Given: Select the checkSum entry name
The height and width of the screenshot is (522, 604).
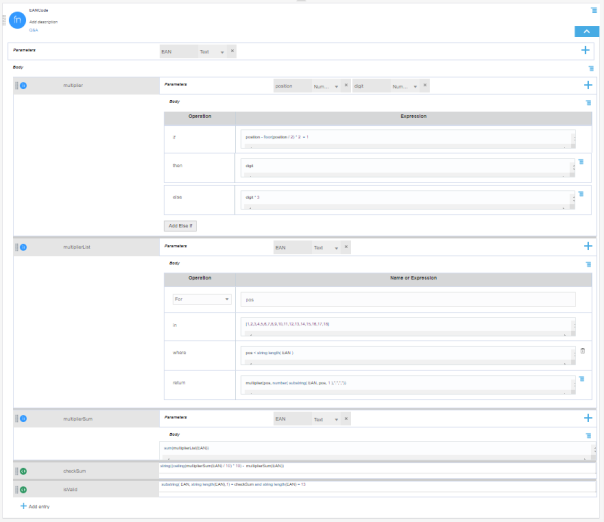Looking at the screenshot, I should pyautogui.click(x=74, y=471).
